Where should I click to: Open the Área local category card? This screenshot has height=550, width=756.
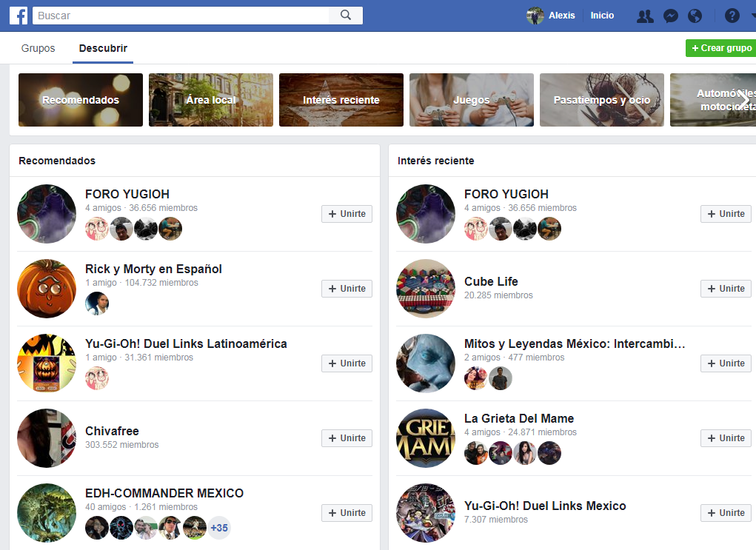tap(211, 100)
